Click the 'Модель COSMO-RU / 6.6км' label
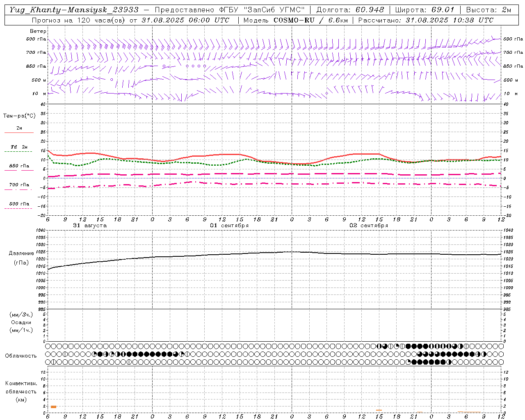The width and height of the screenshot is (525, 420). [295, 20]
